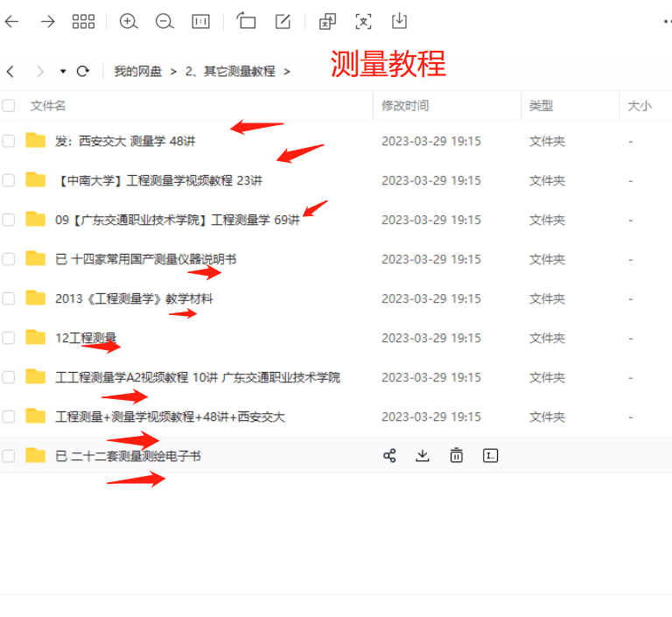Image resolution: width=672 pixels, height=617 pixels.
Task: Open folder 发：西安交大 测量学 48讲
Action: click(125, 141)
